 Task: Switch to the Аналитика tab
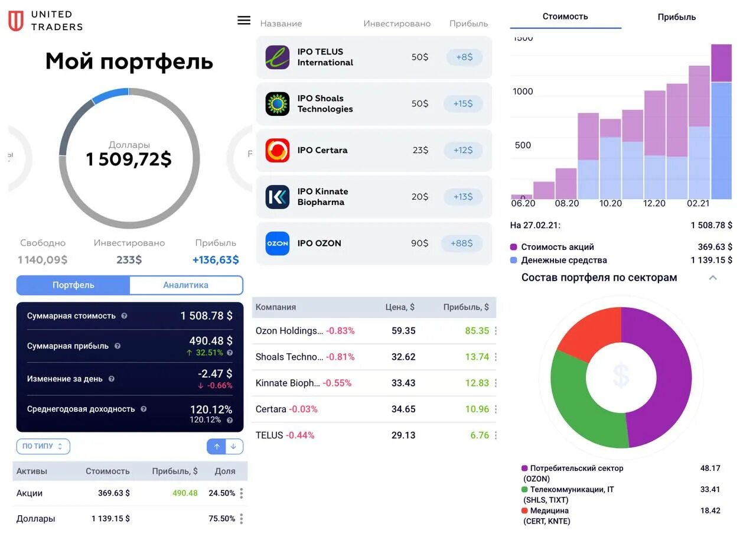[x=186, y=285]
